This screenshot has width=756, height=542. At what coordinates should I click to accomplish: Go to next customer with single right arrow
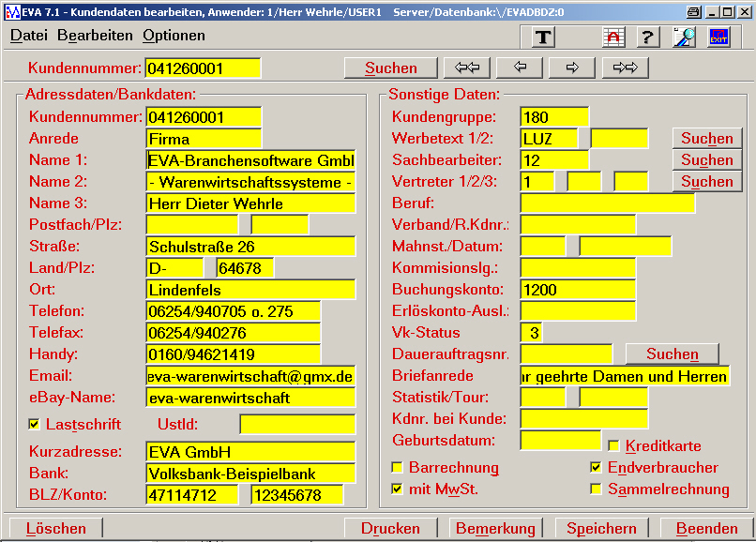(572, 68)
